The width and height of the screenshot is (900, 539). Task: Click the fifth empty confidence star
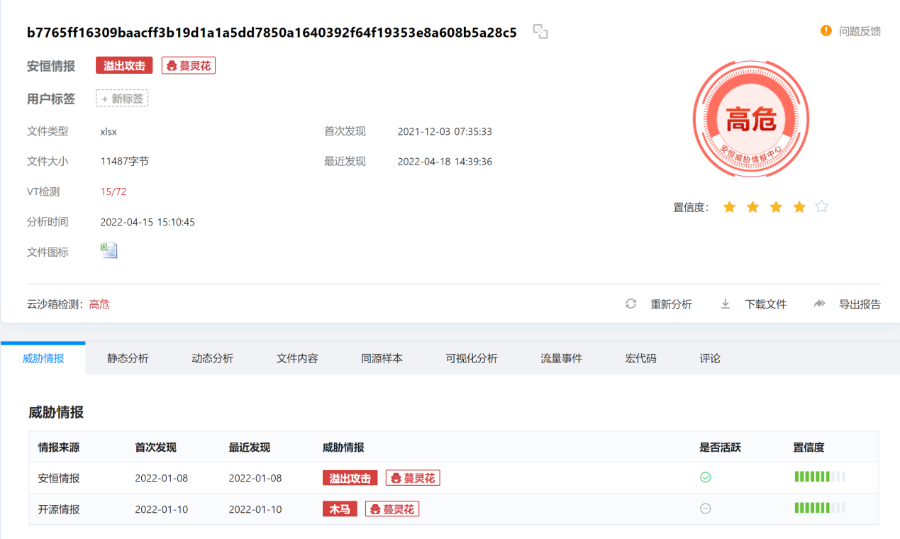821,207
